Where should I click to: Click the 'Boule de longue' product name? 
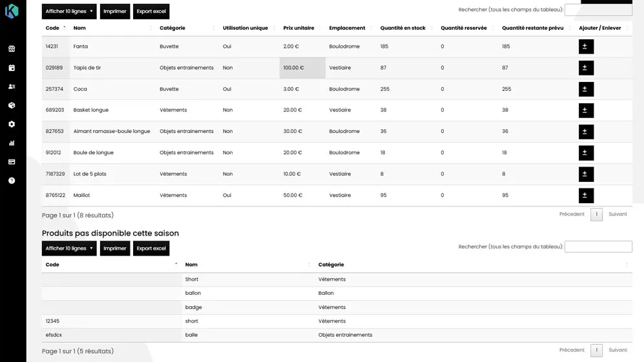point(93,153)
